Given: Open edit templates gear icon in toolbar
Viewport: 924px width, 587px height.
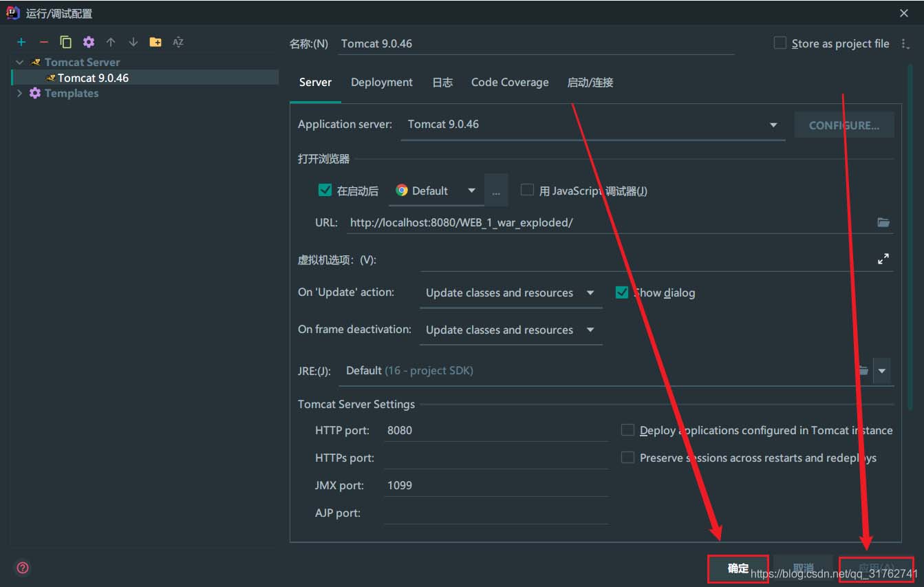Looking at the screenshot, I should 89,42.
